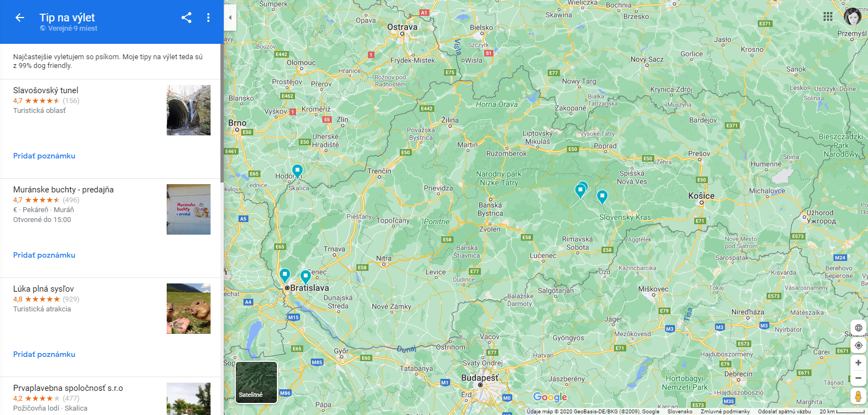Open the Google account profile picture
The width and height of the screenshot is (868, 415).
(852, 16)
